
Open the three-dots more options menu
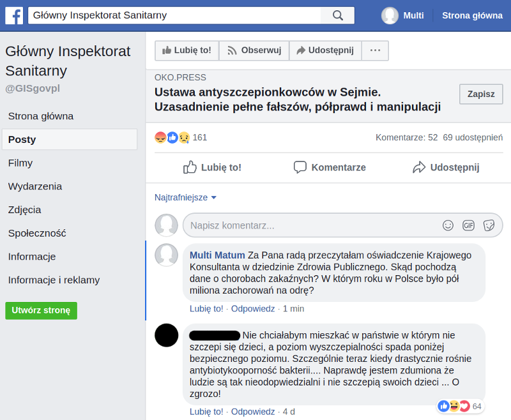pyautogui.click(x=375, y=50)
